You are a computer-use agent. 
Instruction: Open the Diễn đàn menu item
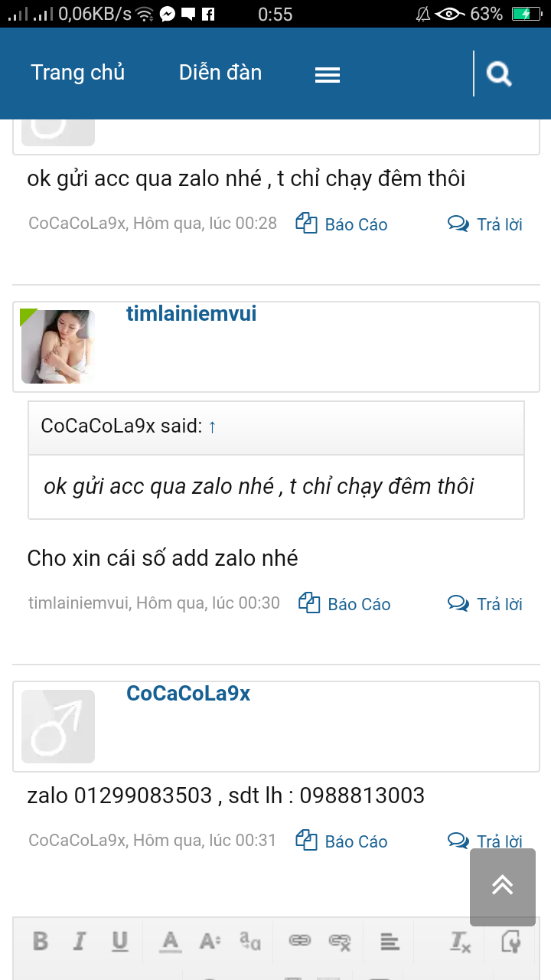click(220, 72)
